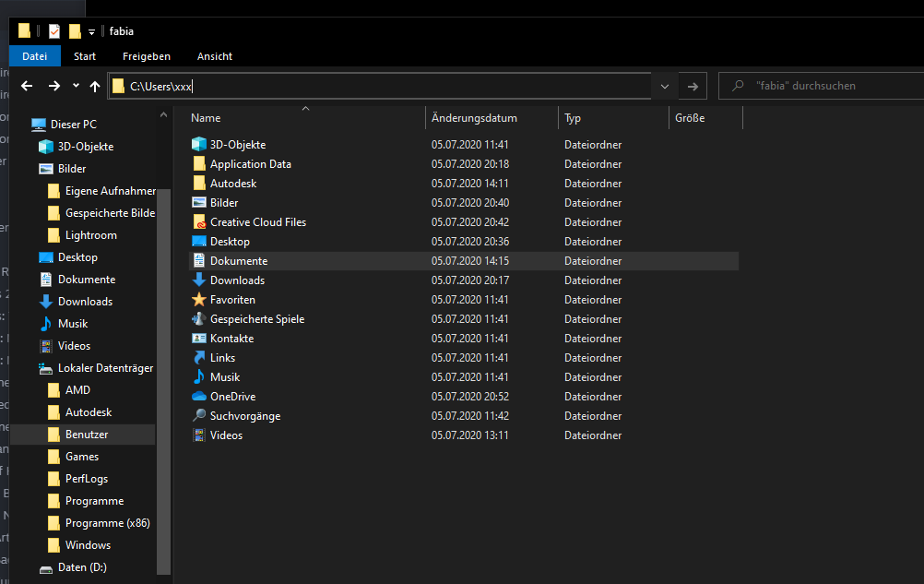Click the "fabia" durchsuchen search box

tap(822, 86)
